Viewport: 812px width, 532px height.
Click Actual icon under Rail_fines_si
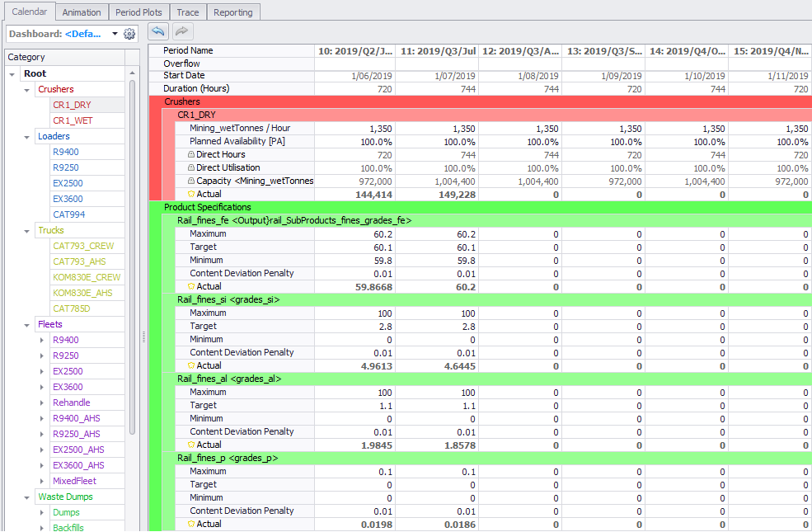pyautogui.click(x=192, y=365)
